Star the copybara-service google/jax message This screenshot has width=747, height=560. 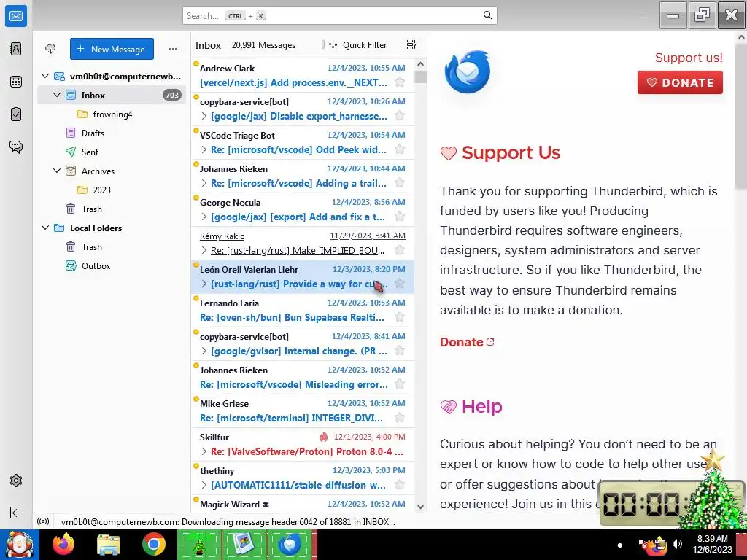pos(400,116)
